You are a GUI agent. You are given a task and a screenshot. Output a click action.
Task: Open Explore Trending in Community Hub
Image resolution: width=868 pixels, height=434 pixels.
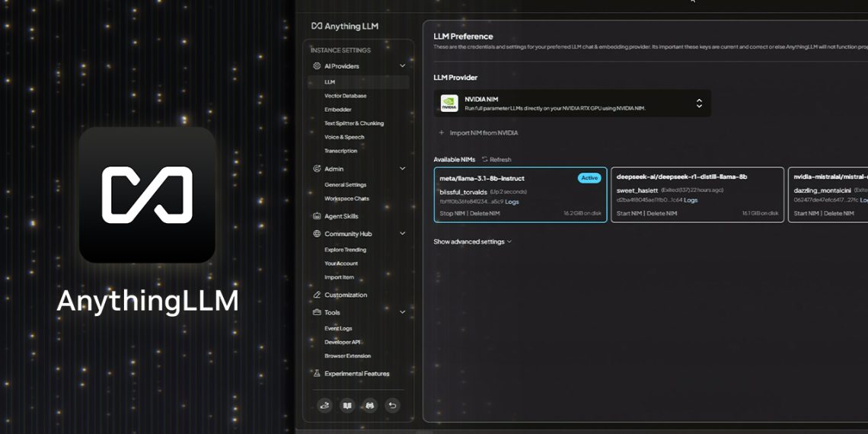click(346, 250)
